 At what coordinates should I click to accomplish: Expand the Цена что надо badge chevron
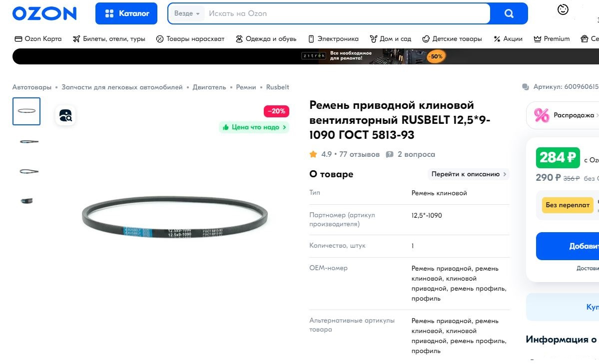point(284,127)
